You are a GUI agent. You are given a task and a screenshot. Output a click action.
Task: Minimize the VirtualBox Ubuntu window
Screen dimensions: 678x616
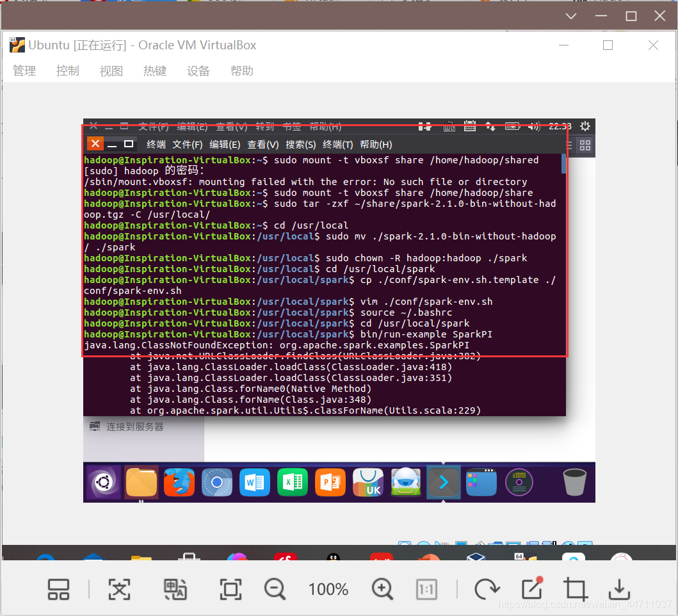point(563,45)
